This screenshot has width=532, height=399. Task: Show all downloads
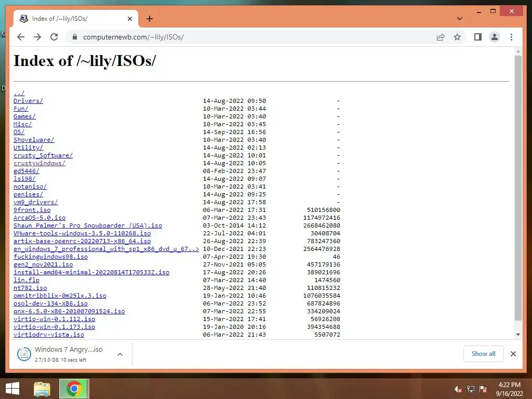point(483,354)
